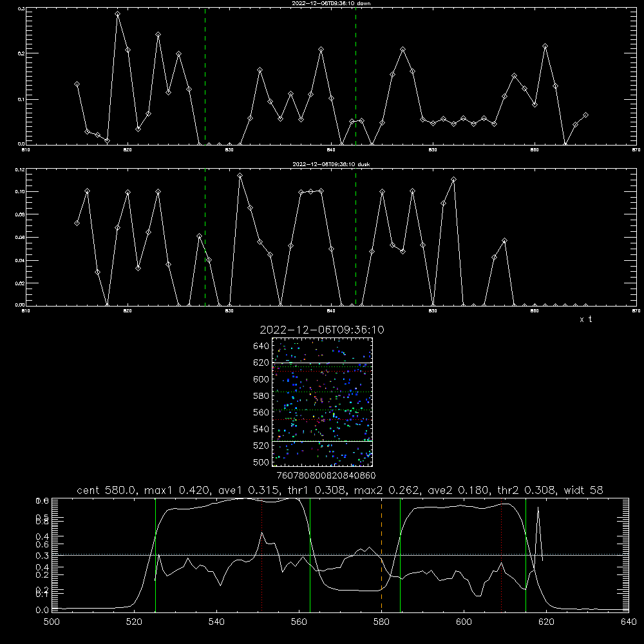
Task: Click the x-axis label 500 on bottom plot
Action: (52, 622)
